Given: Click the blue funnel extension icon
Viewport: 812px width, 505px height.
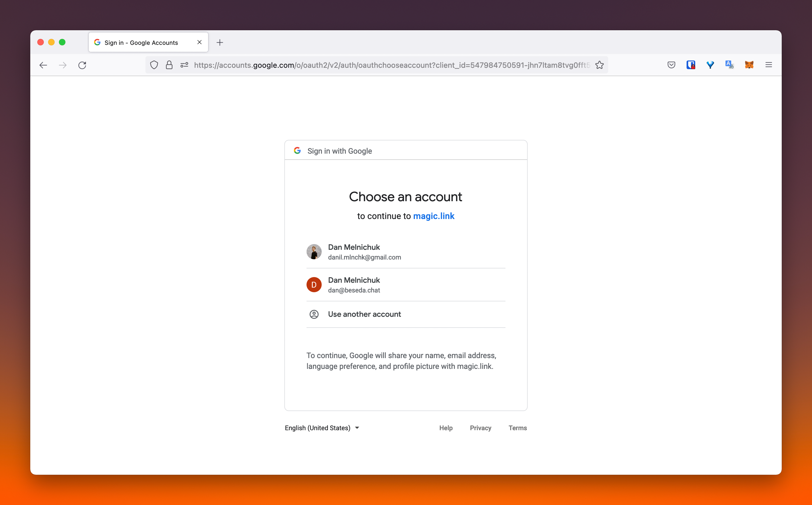Looking at the screenshot, I should [x=710, y=65].
